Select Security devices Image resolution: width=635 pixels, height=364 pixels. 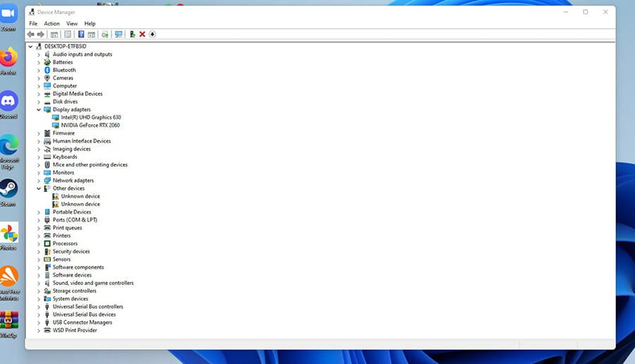coord(71,251)
